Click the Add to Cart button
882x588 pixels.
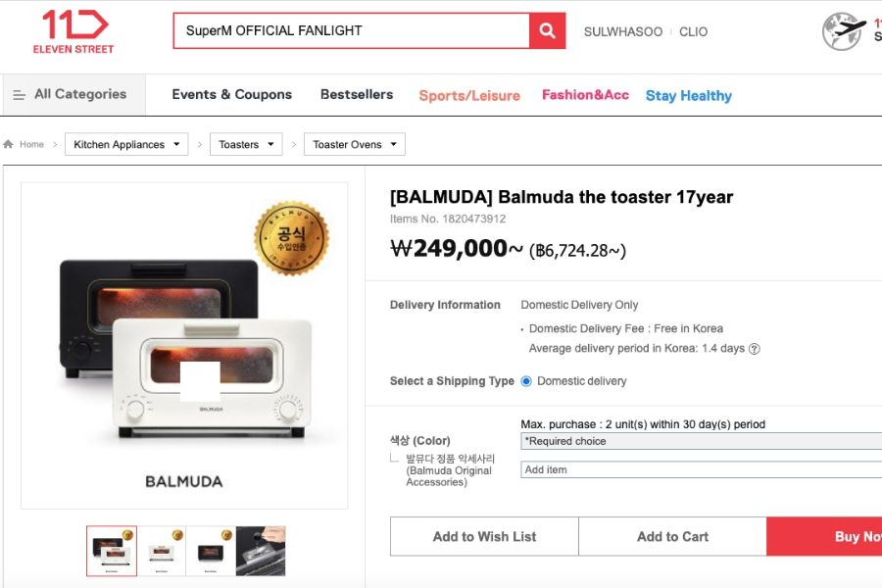672,537
